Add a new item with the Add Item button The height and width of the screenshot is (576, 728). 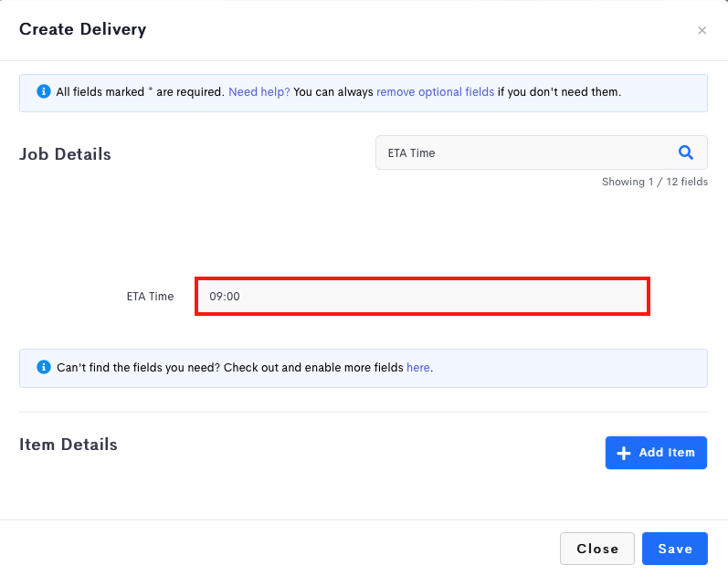[656, 453]
